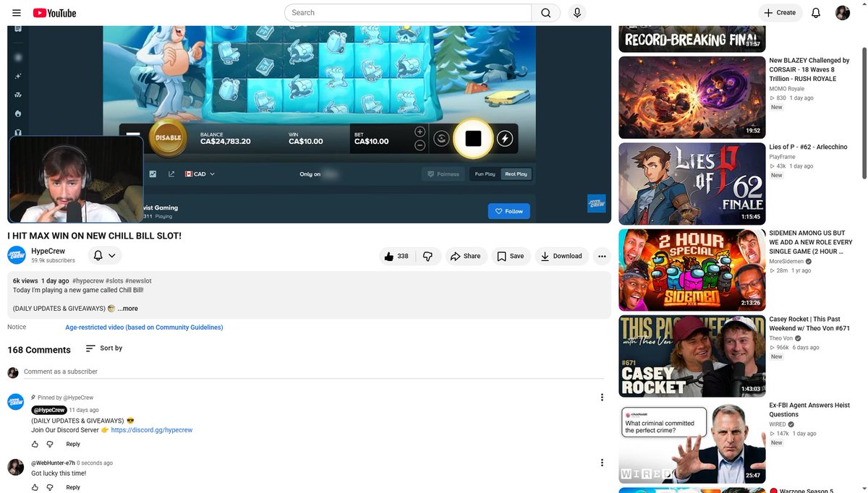Click the '59.9k subscribers' text

tap(53, 260)
